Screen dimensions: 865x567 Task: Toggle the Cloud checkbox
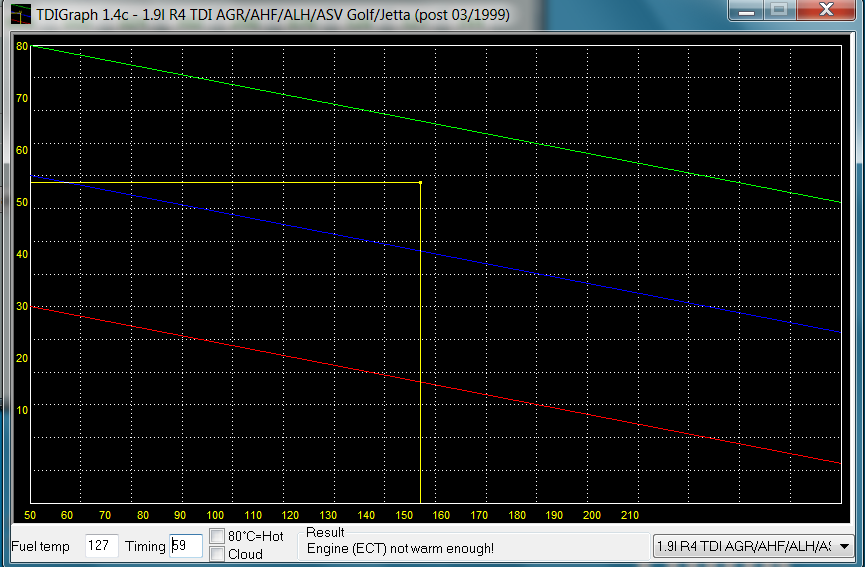(217, 554)
